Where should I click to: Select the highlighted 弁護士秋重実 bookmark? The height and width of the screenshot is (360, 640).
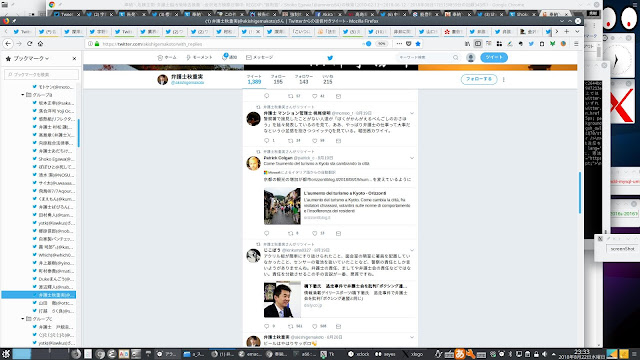click(39, 295)
